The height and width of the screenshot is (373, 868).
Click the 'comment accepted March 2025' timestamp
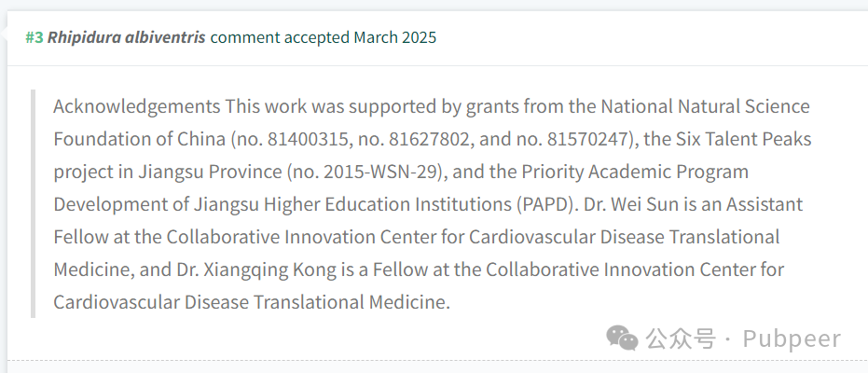(324, 37)
